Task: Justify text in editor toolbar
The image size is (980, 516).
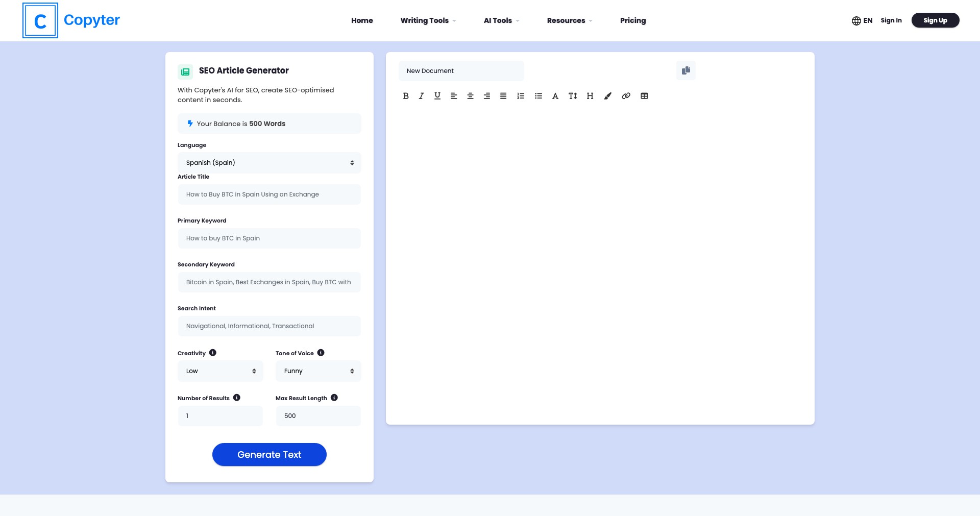Action: [503, 96]
